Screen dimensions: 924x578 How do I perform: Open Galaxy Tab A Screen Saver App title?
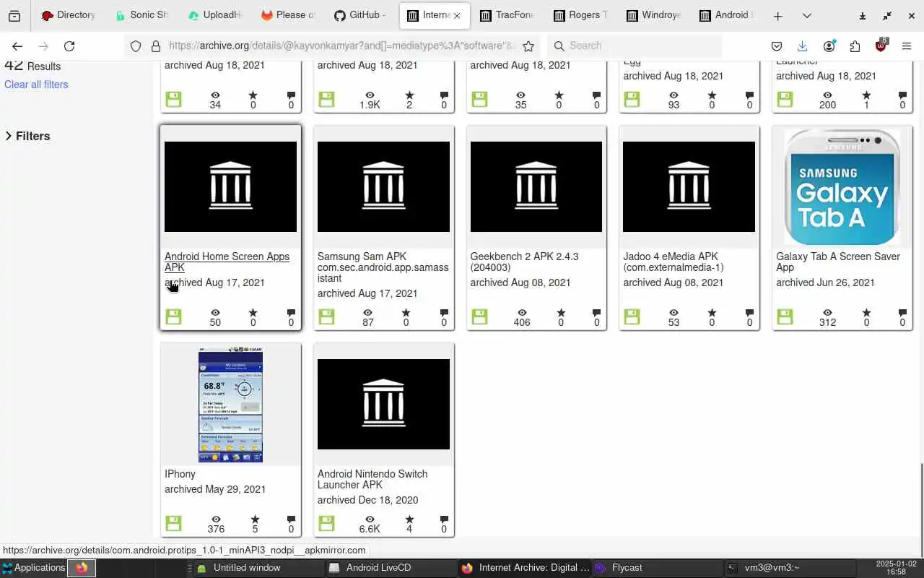coord(838,262)
